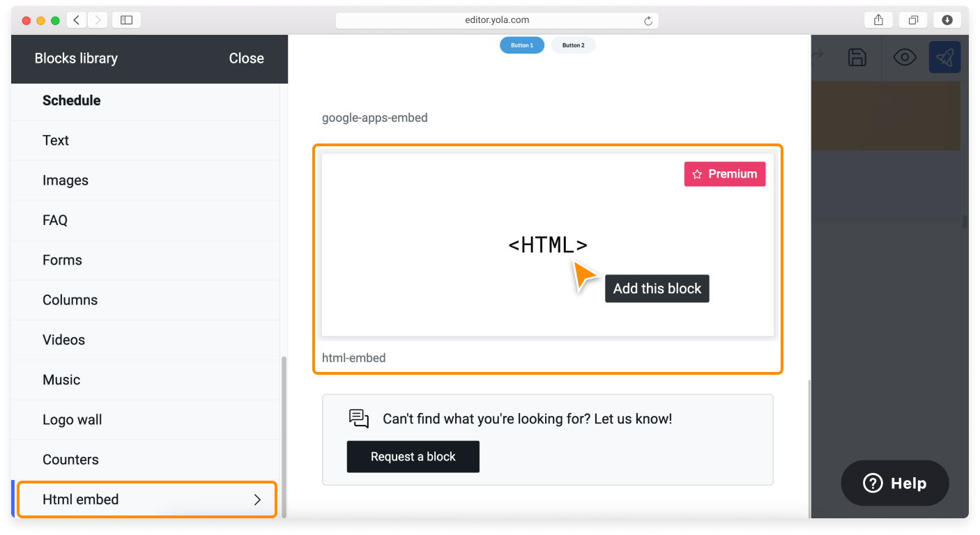
Task: Toggle the Safari sidebar visibility
Action: point(126,20)
